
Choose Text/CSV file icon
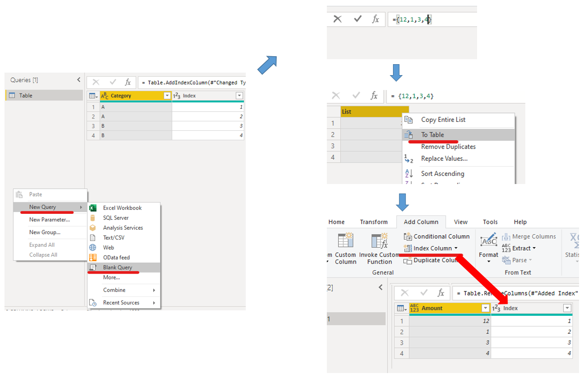point(93,238)
